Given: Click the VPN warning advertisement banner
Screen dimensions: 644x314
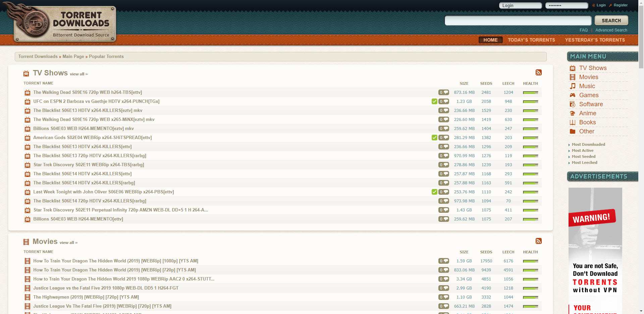Looking at the screenshot, I should tap(595, 251).
